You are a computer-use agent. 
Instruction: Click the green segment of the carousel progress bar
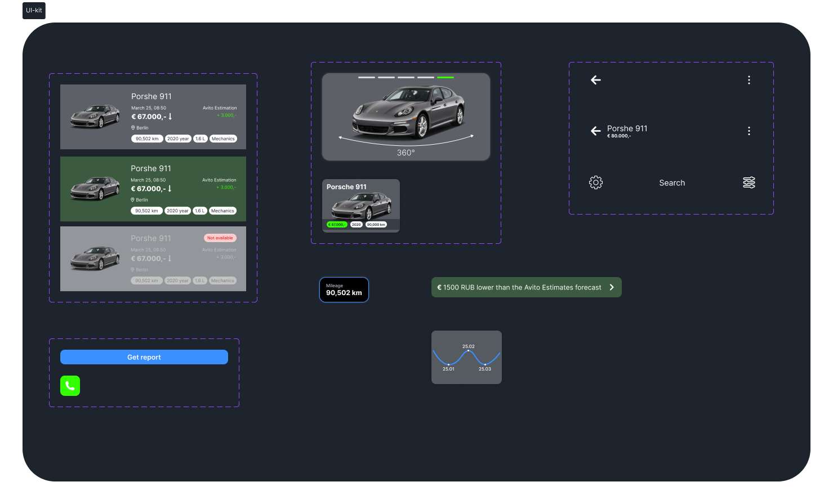tap(446, 77)
